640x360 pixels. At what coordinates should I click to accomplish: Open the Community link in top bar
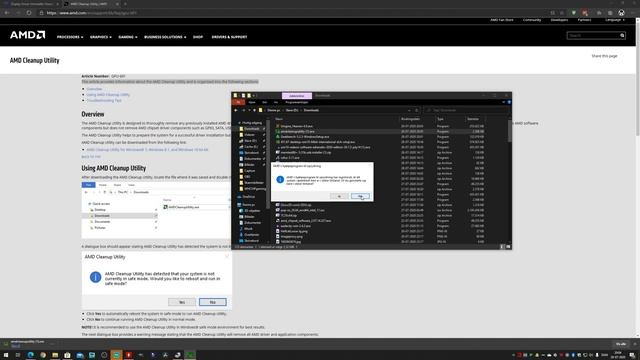[532, 20]
